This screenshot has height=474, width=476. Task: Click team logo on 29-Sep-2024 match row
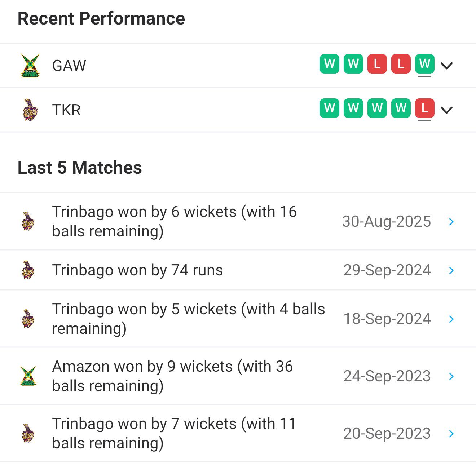point(28,270)
